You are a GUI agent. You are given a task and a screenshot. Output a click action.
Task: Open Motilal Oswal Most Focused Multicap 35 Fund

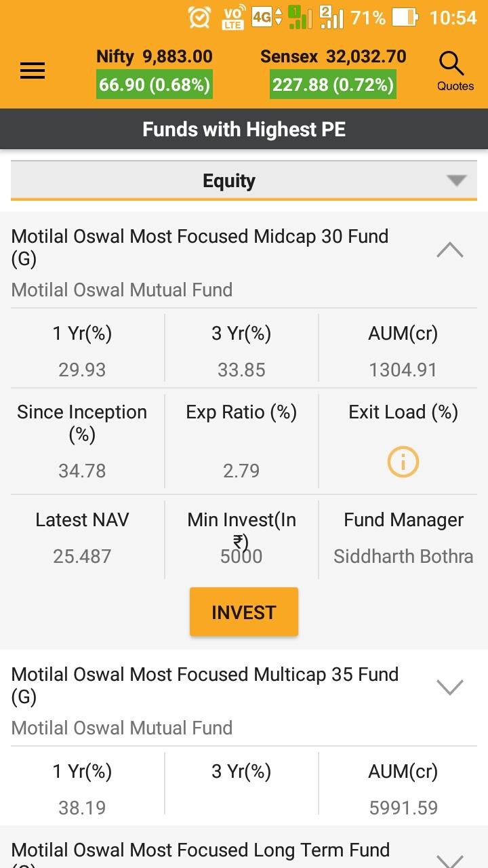coord(205,685)
